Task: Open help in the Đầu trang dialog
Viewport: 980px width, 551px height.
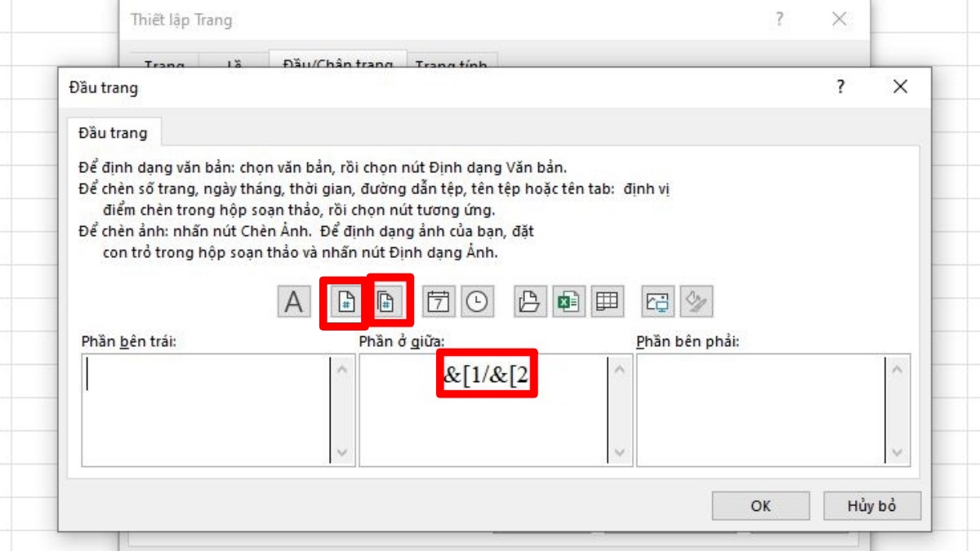Action: tap(840, 87)
